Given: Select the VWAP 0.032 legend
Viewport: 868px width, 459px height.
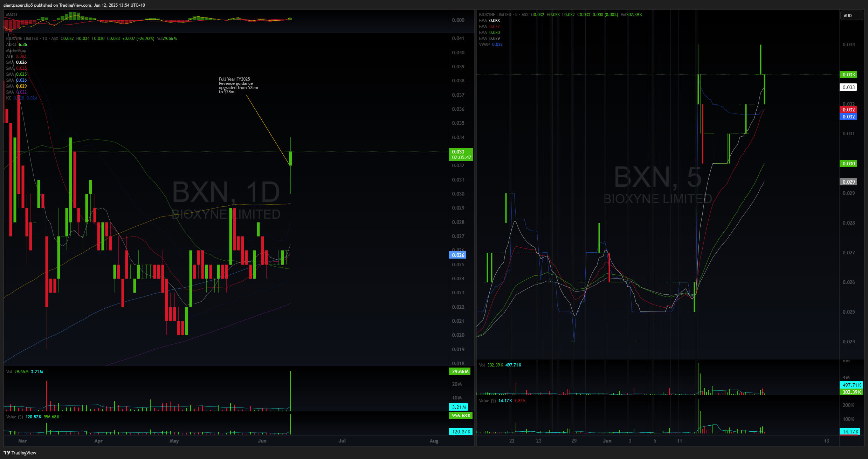Looking at the screenshot, I should coord(491,44).
